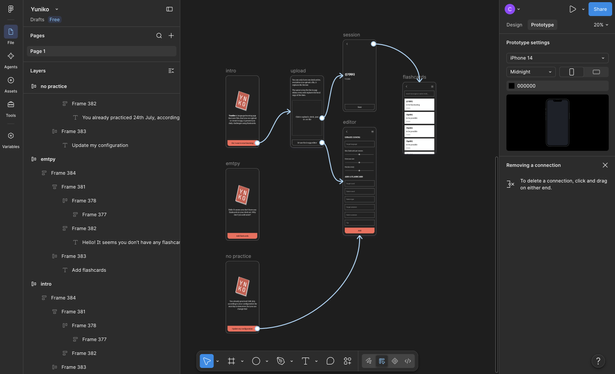The image size is (615, 374).
Task: Select the Pen tool
Action: point(280,361)
